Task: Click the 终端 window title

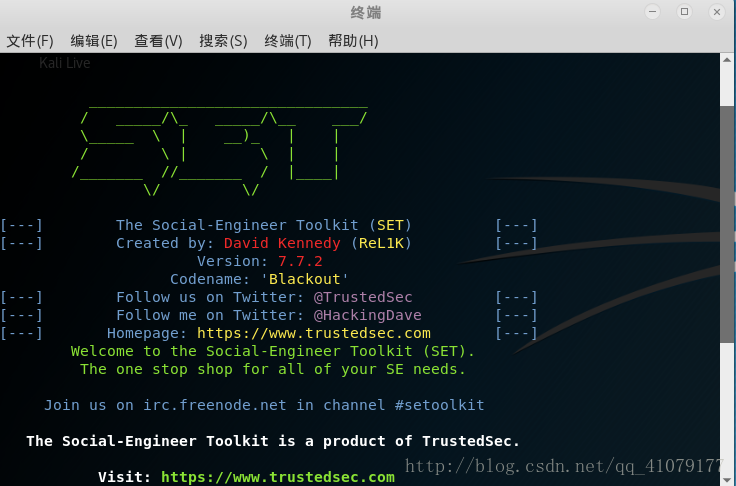Action: (366, 12)
